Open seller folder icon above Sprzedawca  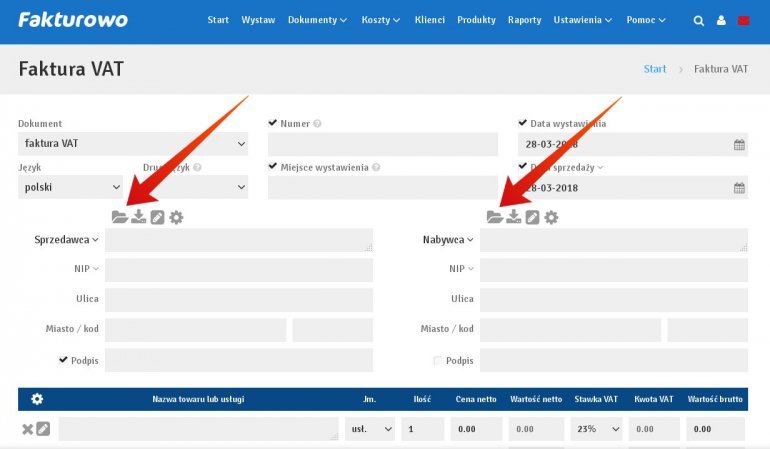(119, 217)
